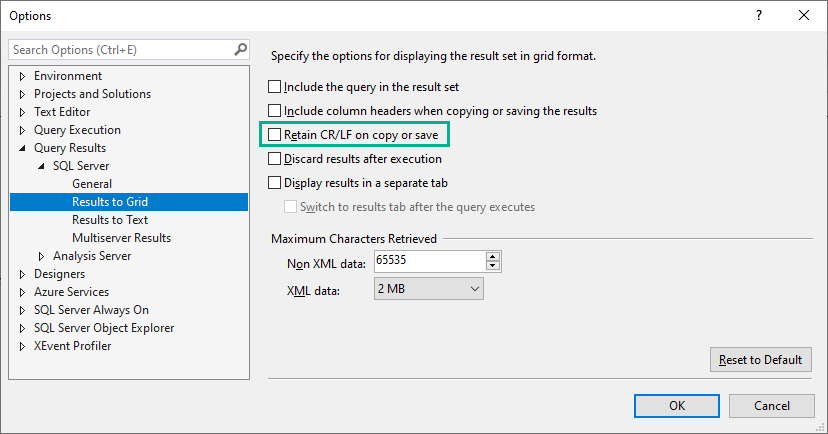Open the General page under SQL Server
828x434 pixels.
(92, 184)
